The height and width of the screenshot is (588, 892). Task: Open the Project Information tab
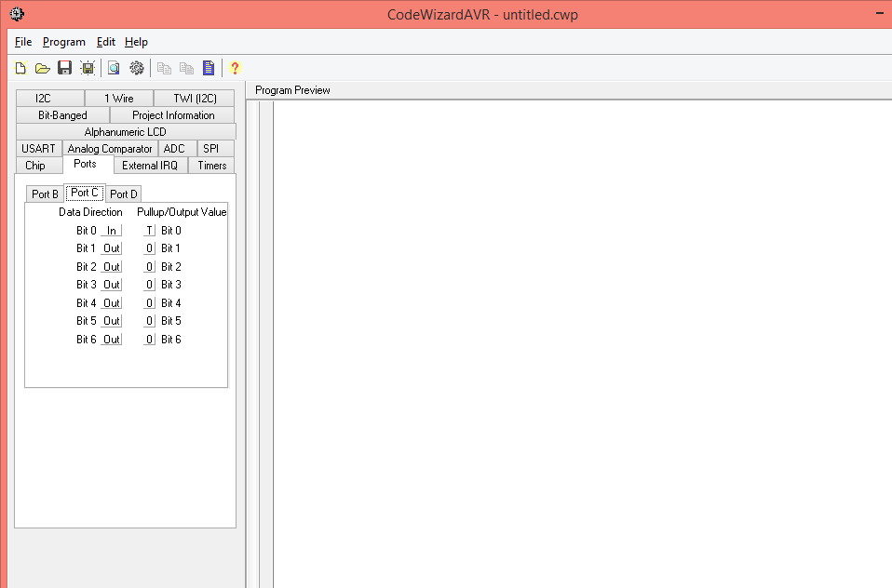pyautogui.click(x=173, y=114)
